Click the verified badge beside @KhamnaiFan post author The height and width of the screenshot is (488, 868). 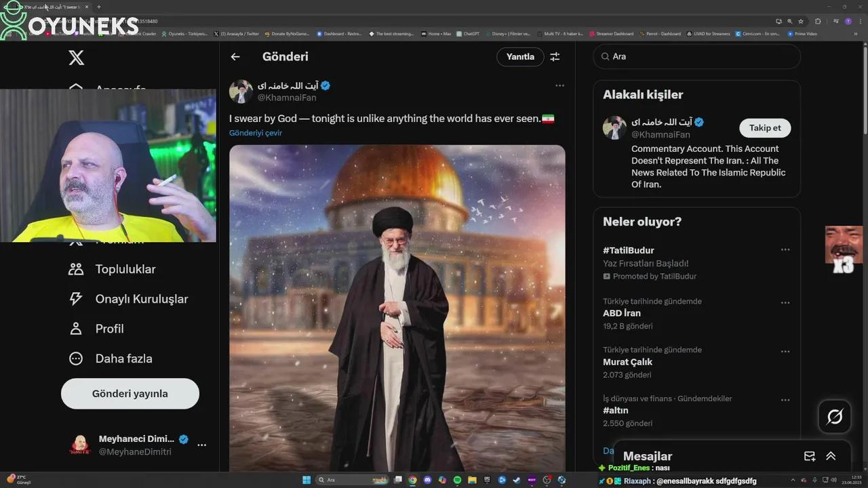point(325,85)
